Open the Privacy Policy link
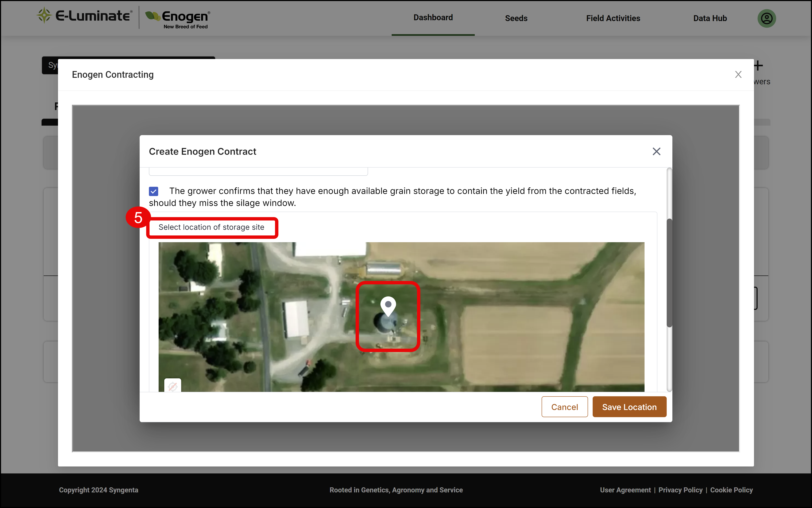This screenshot has height=508, width=812. 680,490
